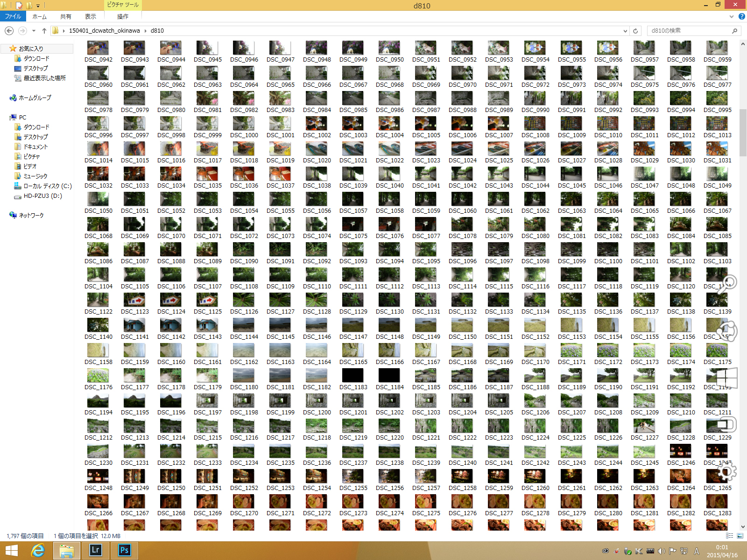Select the DSC_0942 thumbnail
This screenshot has height=560, width=747.
click(x=98, y=48)
